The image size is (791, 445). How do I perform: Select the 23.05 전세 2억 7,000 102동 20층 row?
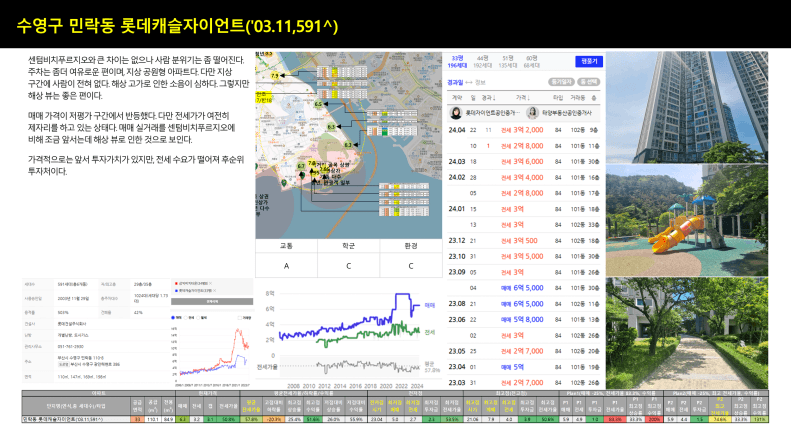coord(524,351)
